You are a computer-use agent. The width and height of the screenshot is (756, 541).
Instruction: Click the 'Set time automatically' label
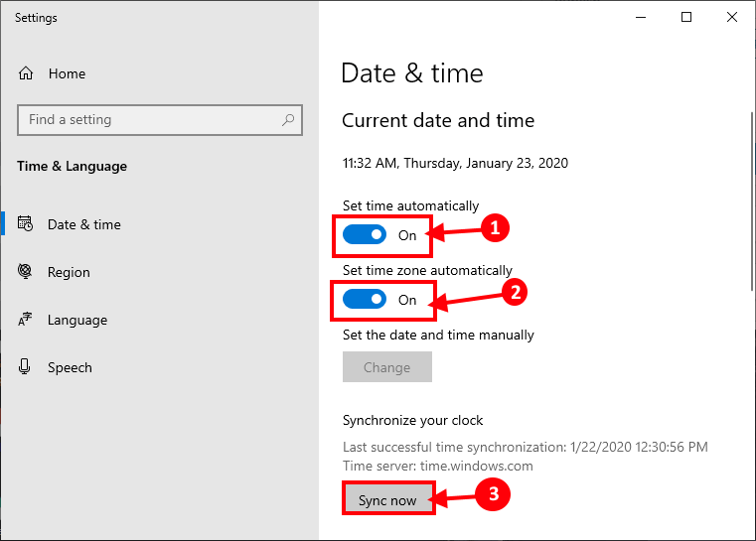(x=411, y=205)
